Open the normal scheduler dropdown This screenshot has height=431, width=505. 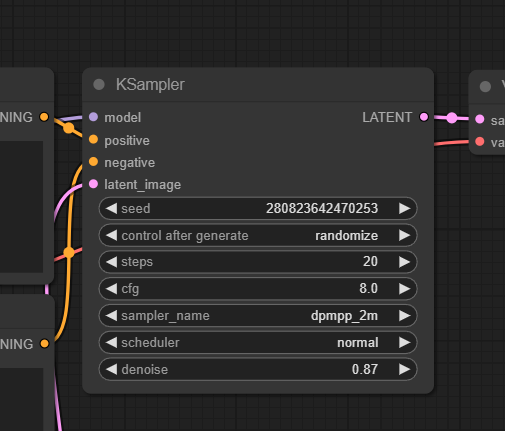click(x=358, y=343)
